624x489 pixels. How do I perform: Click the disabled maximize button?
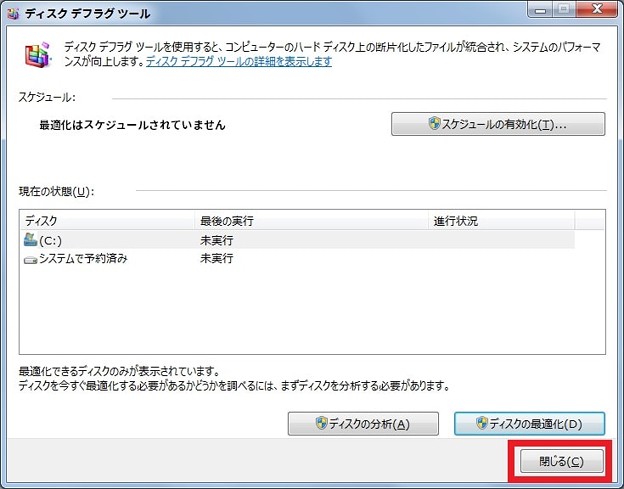click(x=564, y=9)
